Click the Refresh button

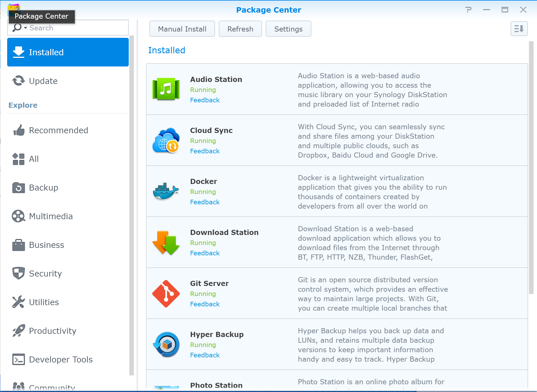240,29
